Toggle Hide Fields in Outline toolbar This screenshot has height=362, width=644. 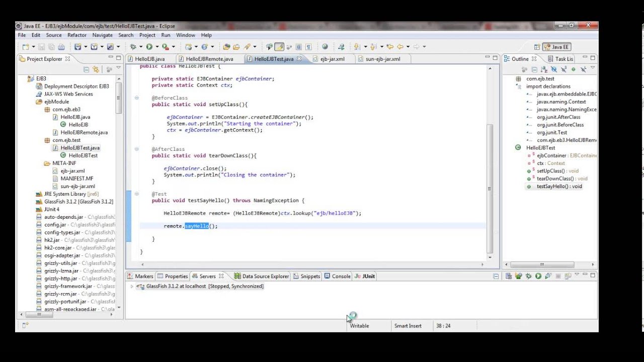pyautogui.click(x=554, y=69)
